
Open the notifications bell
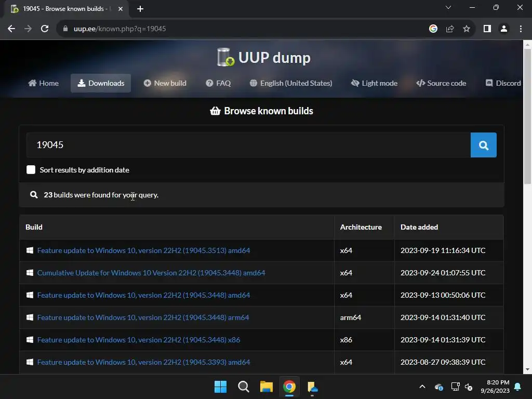click(x=518, y=387)
